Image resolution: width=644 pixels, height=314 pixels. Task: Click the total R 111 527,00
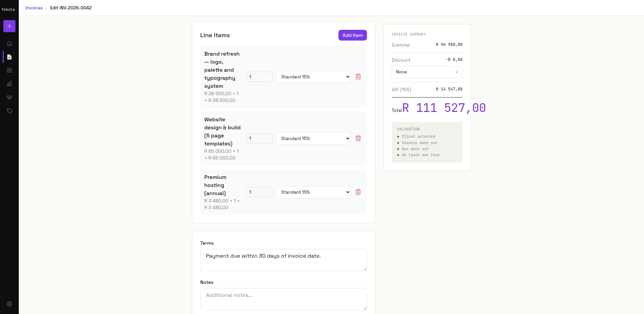[444, 108]
